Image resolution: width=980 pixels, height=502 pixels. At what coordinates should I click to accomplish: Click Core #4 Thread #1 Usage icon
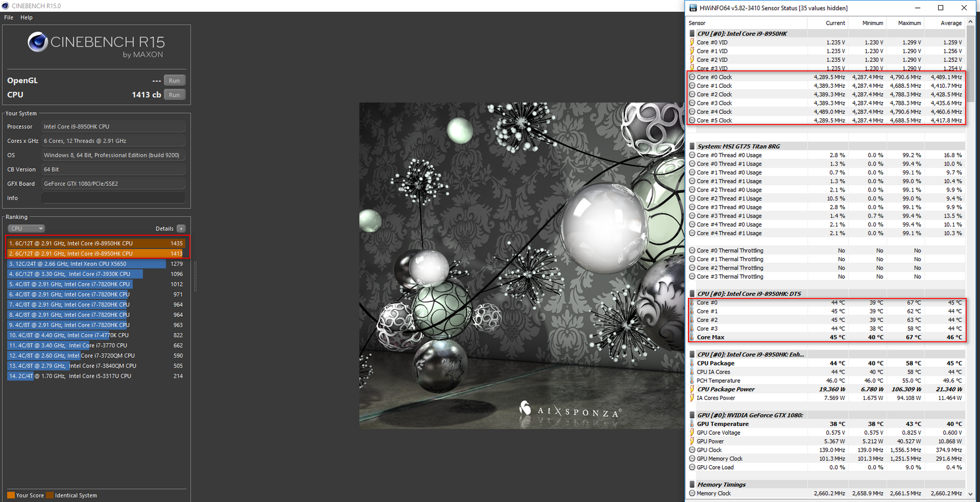692,233
